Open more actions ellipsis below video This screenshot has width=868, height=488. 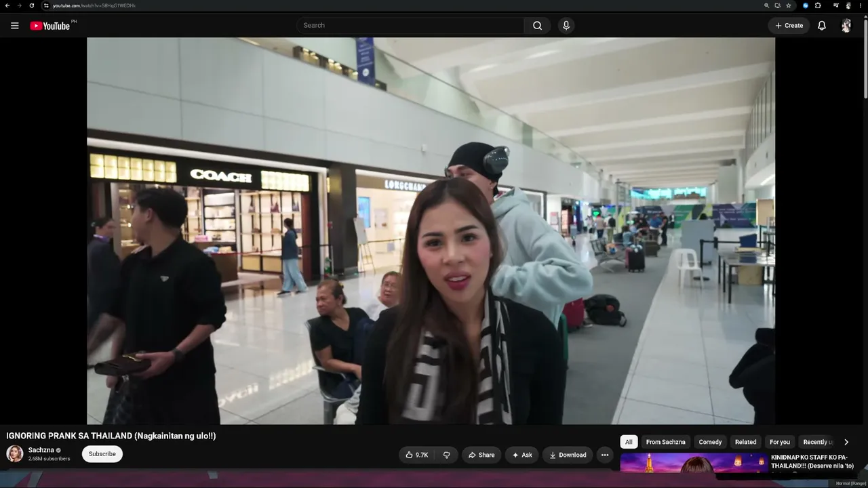605,455
